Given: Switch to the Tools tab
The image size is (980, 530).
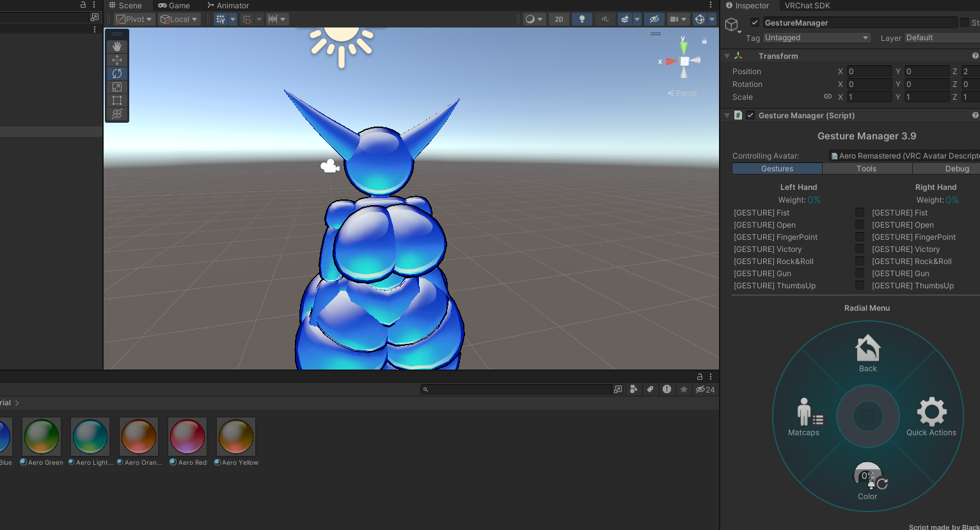Looking at the screenshot, I should tap(867, 169).
